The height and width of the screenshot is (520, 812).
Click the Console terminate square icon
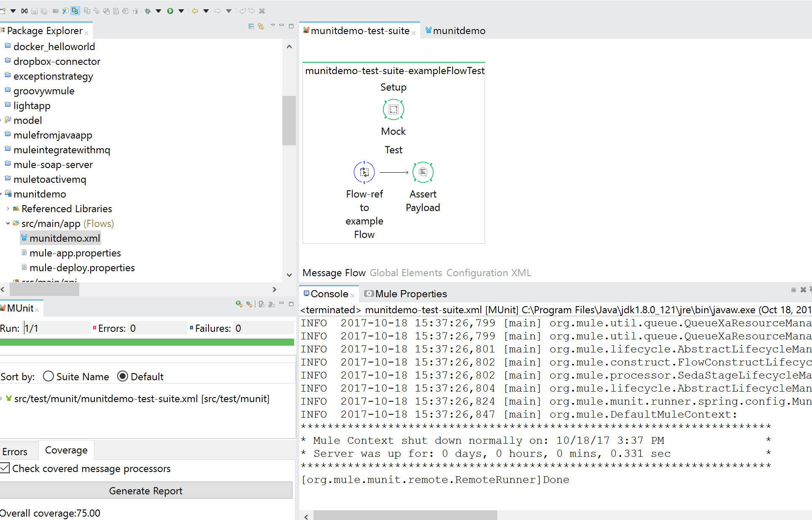point(793,290)
